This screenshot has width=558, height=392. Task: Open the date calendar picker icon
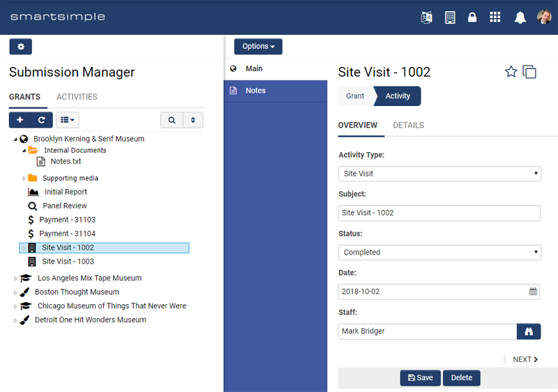coord(533,292)
